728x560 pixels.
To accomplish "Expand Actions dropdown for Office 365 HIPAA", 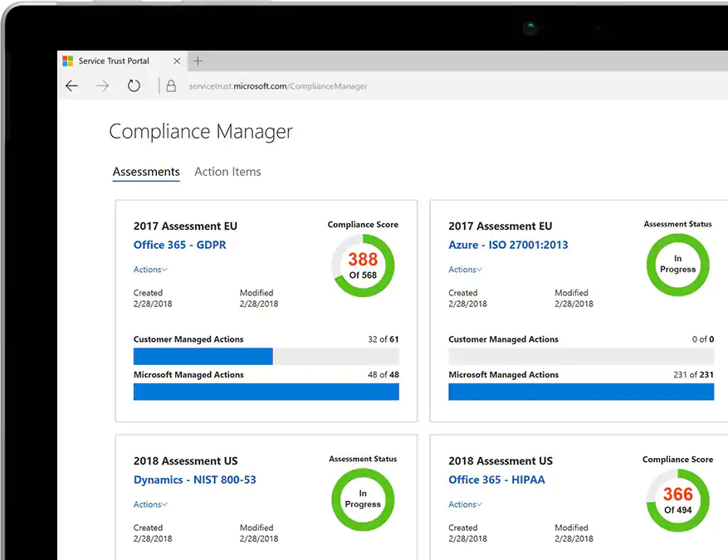I will tap(465, 504).
